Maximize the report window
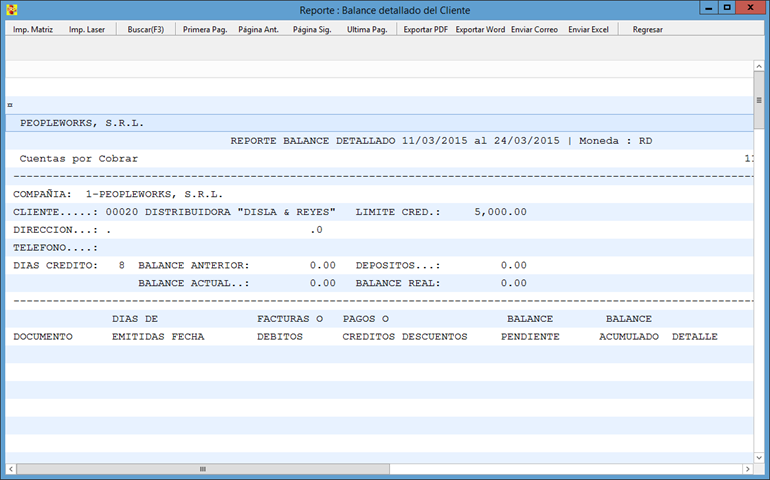The width and height of the screenshot is (770, 480). pyautogui.click(x=728, y=9)
